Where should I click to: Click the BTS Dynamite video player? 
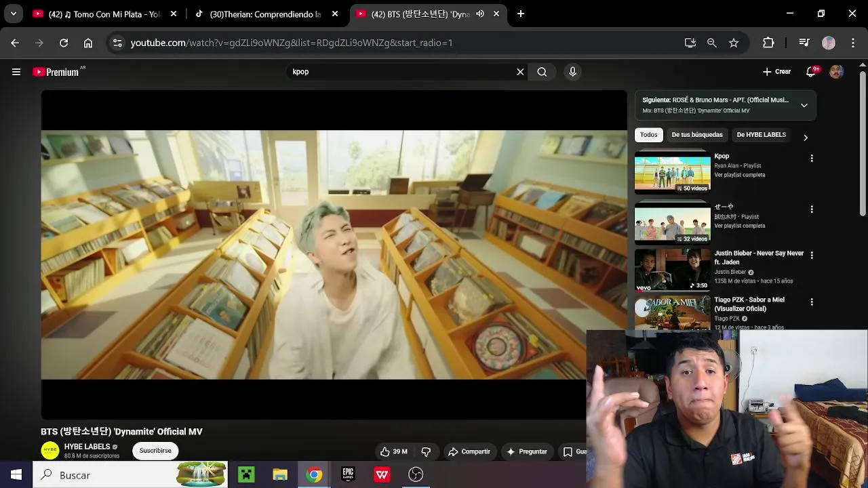tap(334, 255)
